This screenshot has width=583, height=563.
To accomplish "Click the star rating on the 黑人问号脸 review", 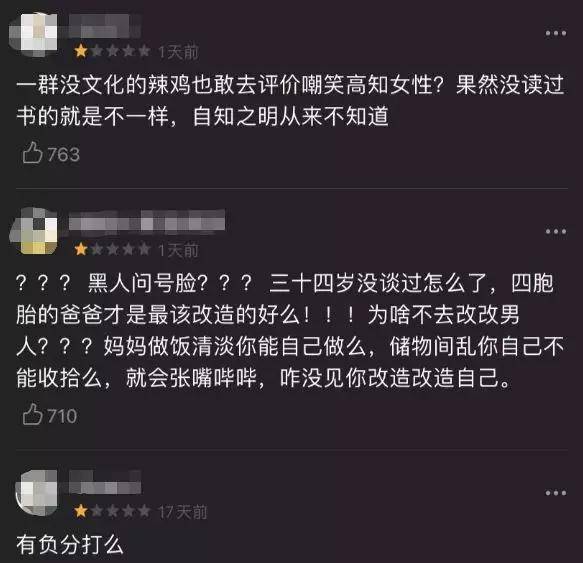I will click(x=112, y=249).
